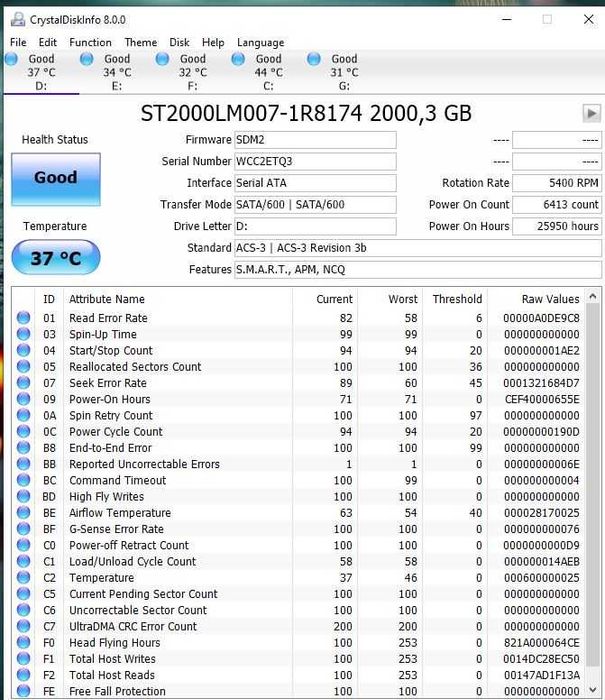Image resolution: width=605 pixels, height=700 pixels.
Task: Click the Features field S.M.A.R.T., APM, NCQ
Action: 418,270
